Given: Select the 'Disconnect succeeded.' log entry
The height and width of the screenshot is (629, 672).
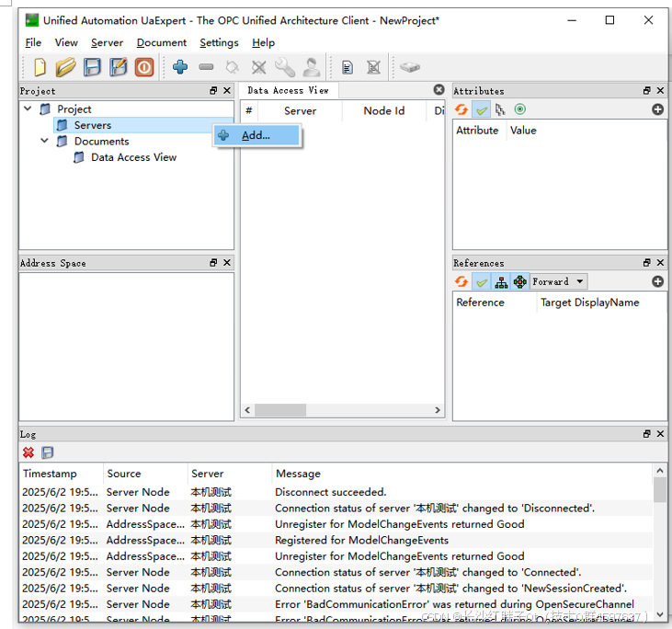Looking at the screenshot, I should 336,492.
